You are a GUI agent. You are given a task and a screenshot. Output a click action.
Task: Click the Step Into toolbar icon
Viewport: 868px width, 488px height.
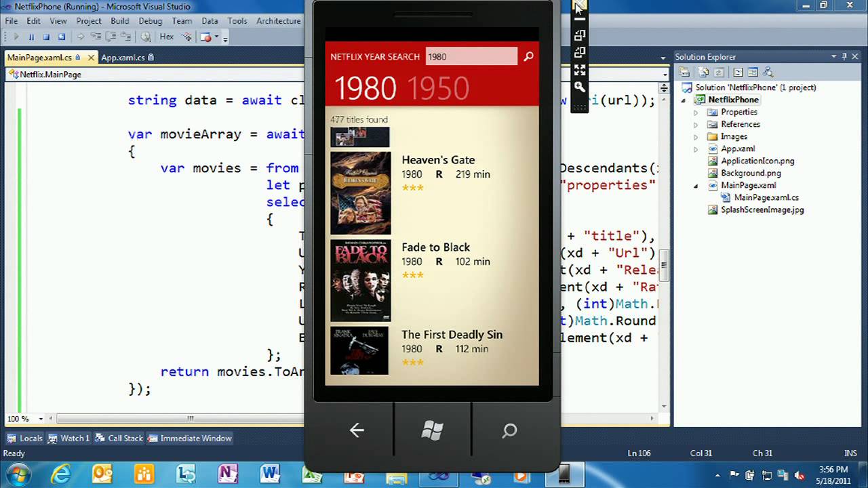coord(96,37)
